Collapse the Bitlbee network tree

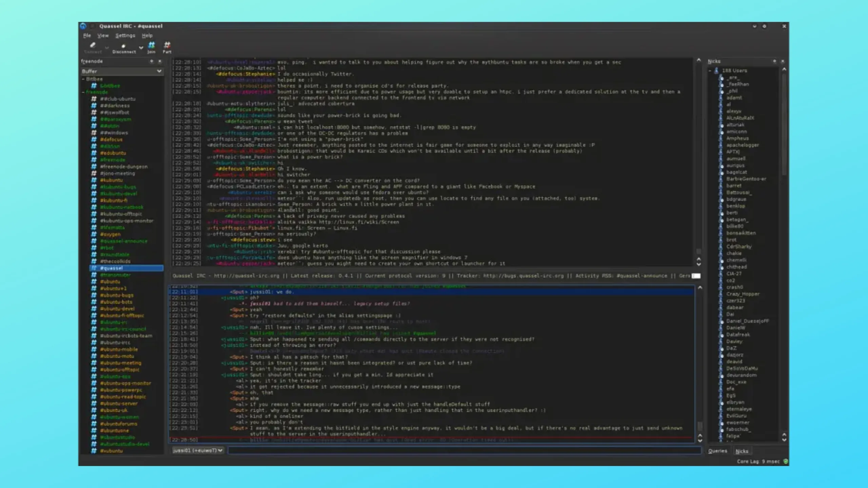[83, 79]
